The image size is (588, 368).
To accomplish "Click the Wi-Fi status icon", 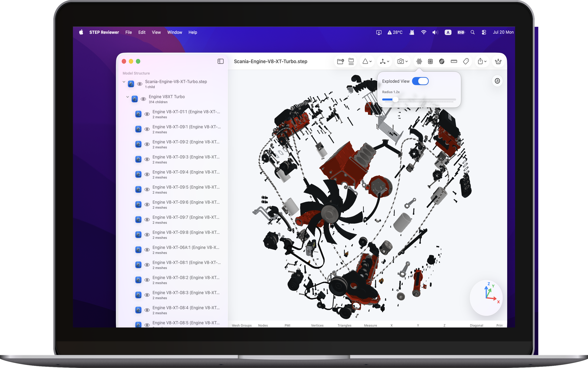I will click(423, 32).
